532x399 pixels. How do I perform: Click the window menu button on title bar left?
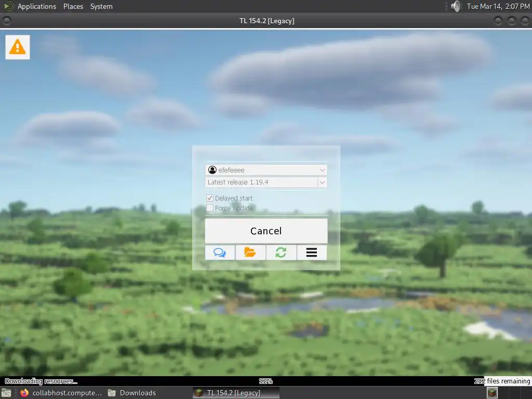click(x=6, y=21)
